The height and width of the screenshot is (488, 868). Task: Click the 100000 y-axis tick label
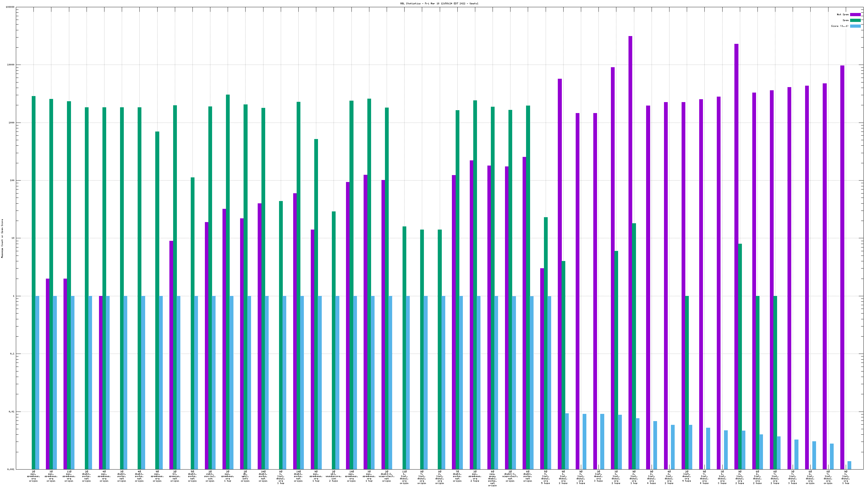[x=10, y=7]
